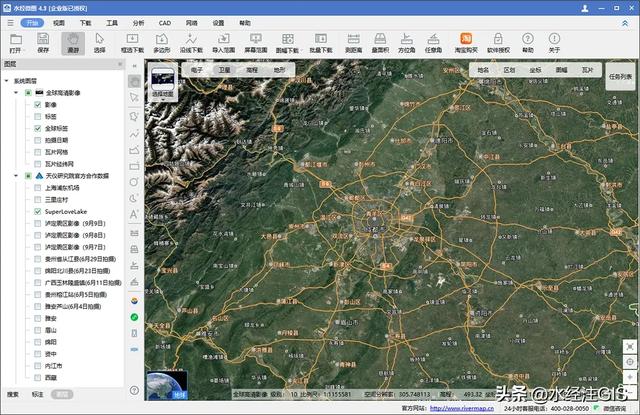640x415 pixels.
Task: Open the 软件授权 license icon
Action: click(497, 41)
